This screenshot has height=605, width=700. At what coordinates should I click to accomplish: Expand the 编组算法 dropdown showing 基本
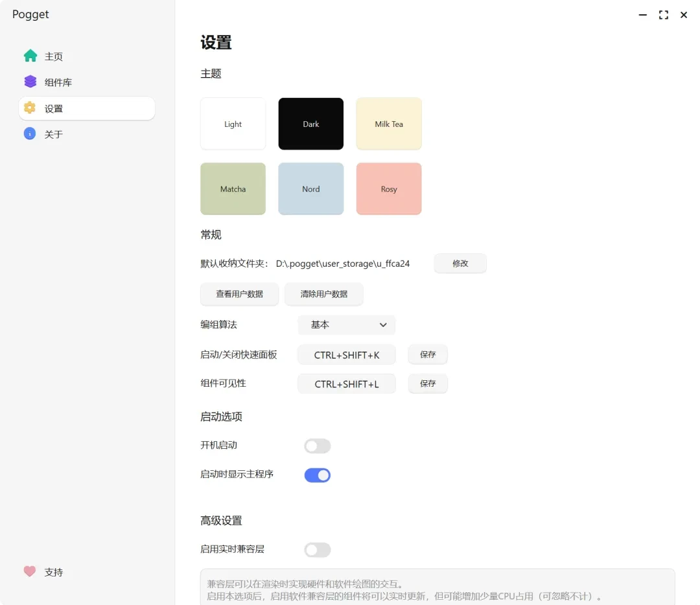346,325
